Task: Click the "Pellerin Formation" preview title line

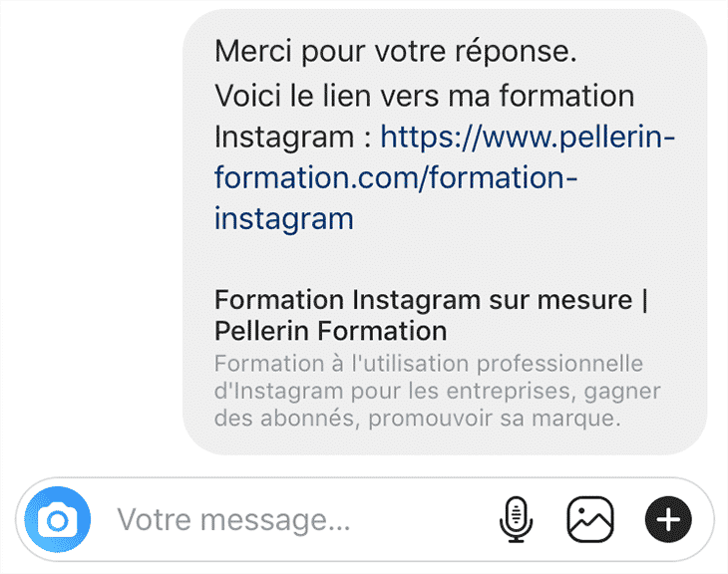Action: (x=330, y=330)
